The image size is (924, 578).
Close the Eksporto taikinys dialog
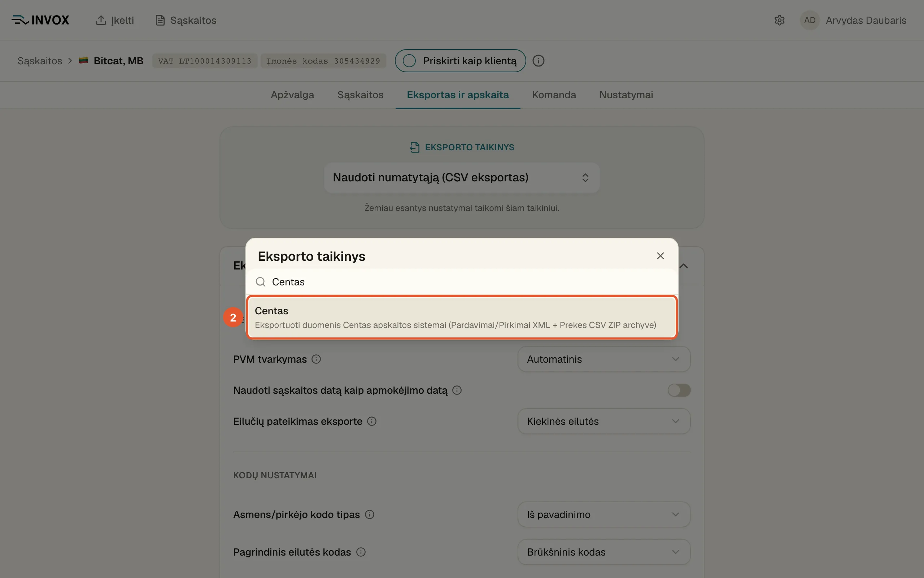(x=660, y=256)
